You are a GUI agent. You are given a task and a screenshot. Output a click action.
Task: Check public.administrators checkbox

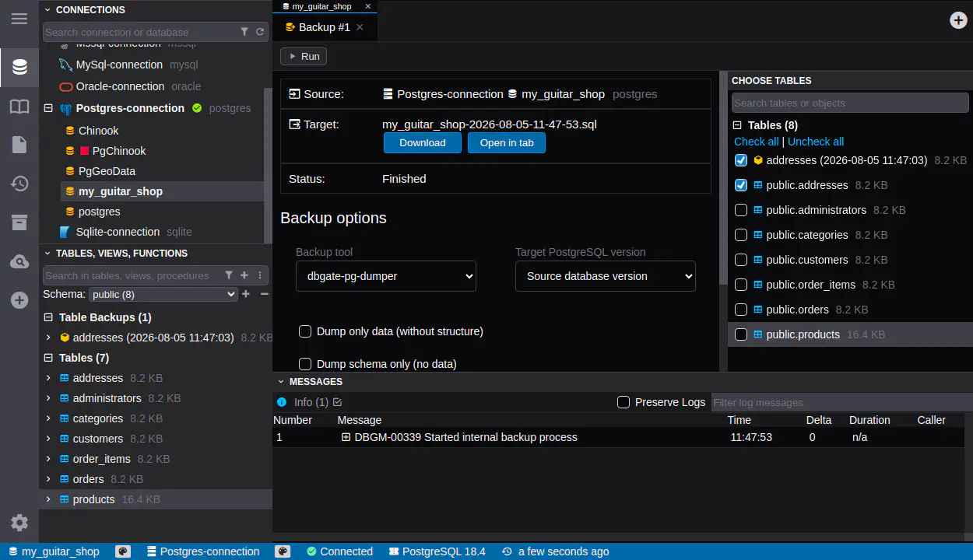point(741,210)
